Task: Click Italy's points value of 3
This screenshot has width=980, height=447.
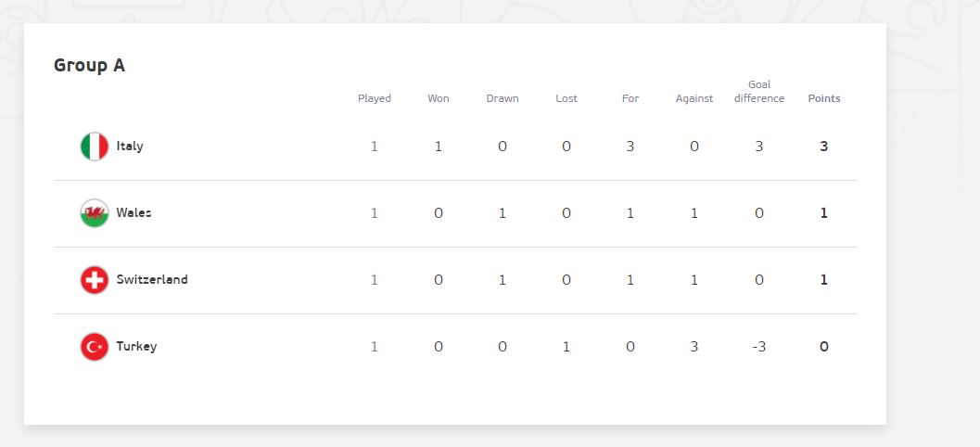Action: tap(824, 147)
